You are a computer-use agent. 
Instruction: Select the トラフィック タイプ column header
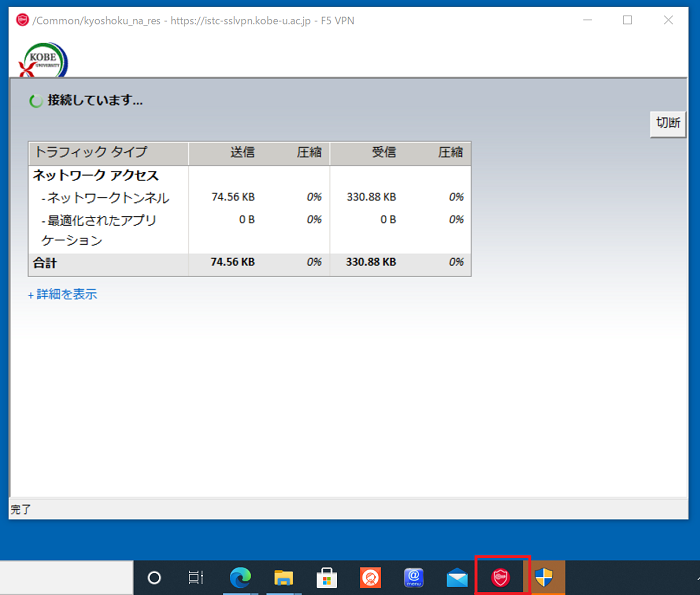pos(108,153)
